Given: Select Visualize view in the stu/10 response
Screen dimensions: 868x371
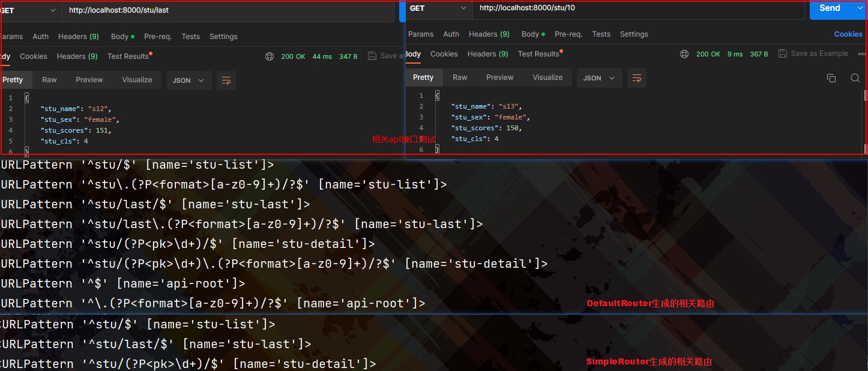Looking at the screenshot, I should (547, 77).
